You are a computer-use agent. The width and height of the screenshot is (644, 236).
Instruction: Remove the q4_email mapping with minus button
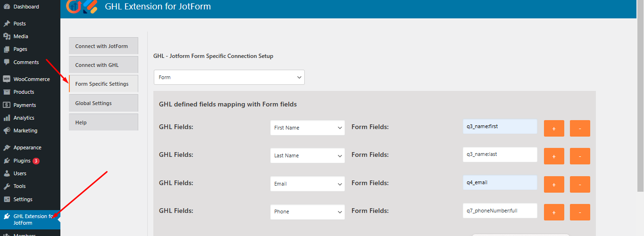tap(580, 184)
